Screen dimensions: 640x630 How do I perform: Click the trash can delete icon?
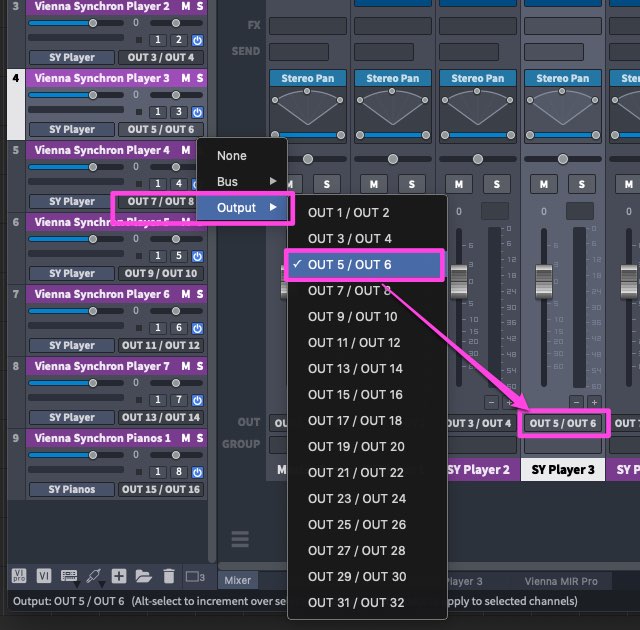(x=169, y=576)
